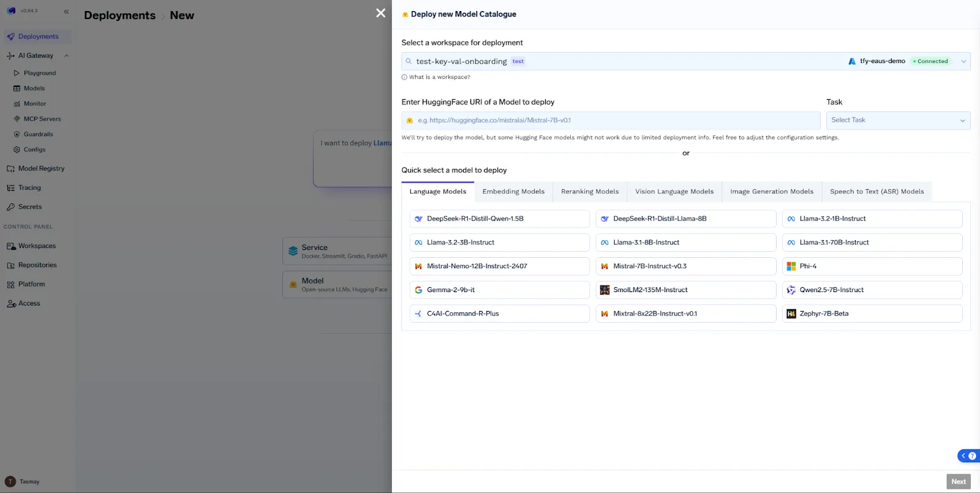Click the Next button
This screenshot has height=493, width=980.
959,481
